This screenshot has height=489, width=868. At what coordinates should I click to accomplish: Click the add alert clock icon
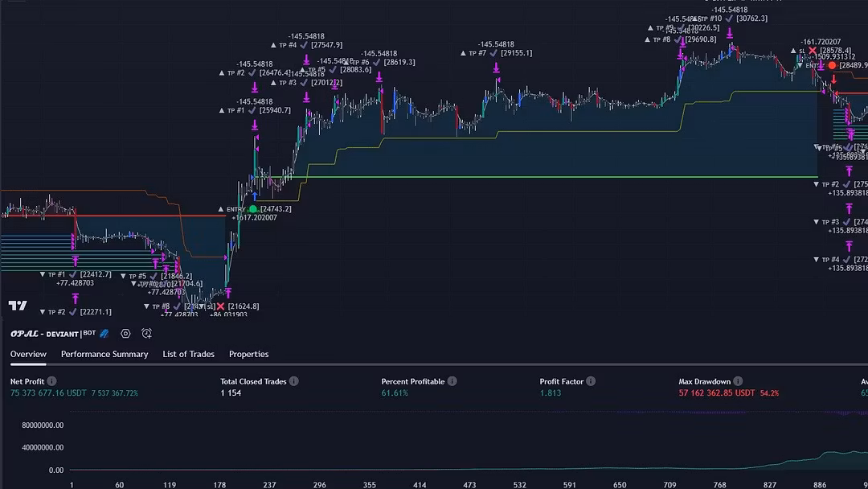tap(147, 334)
